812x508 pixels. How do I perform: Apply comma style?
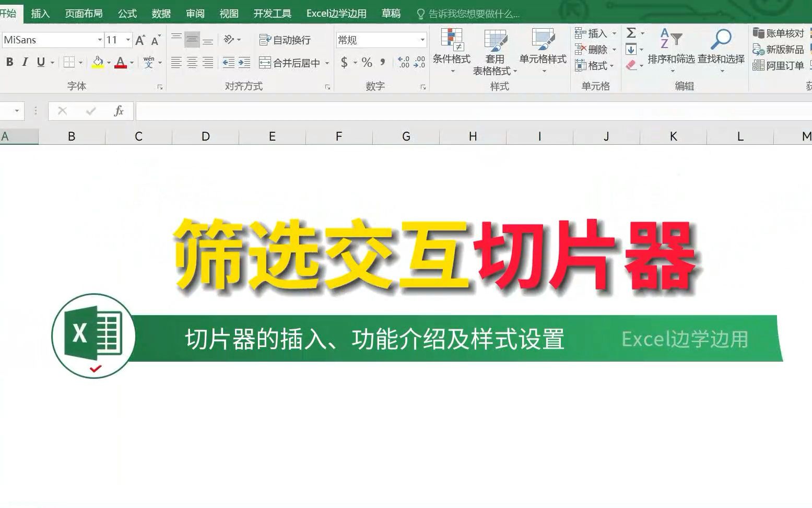(x=383, y=63)
